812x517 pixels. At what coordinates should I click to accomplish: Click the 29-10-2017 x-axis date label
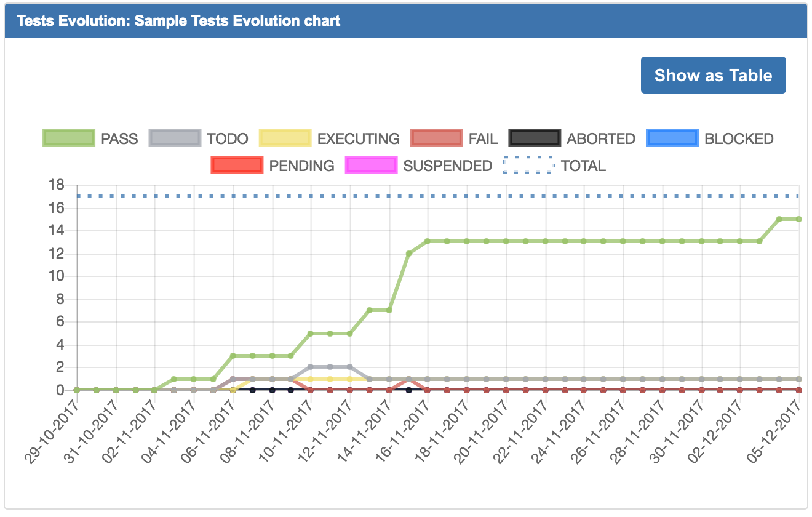tap(55, 428)
